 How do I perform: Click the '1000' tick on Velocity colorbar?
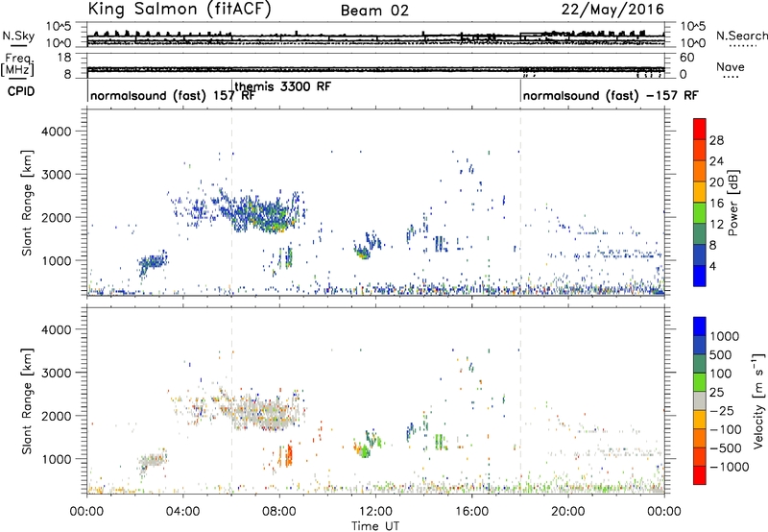click(725, 336)
